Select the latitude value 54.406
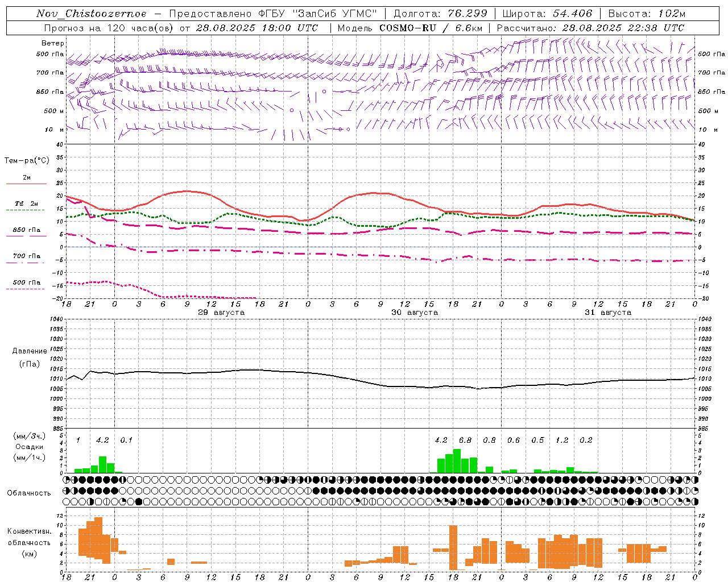This screenshot has width=728, height=582. point(573,14)
